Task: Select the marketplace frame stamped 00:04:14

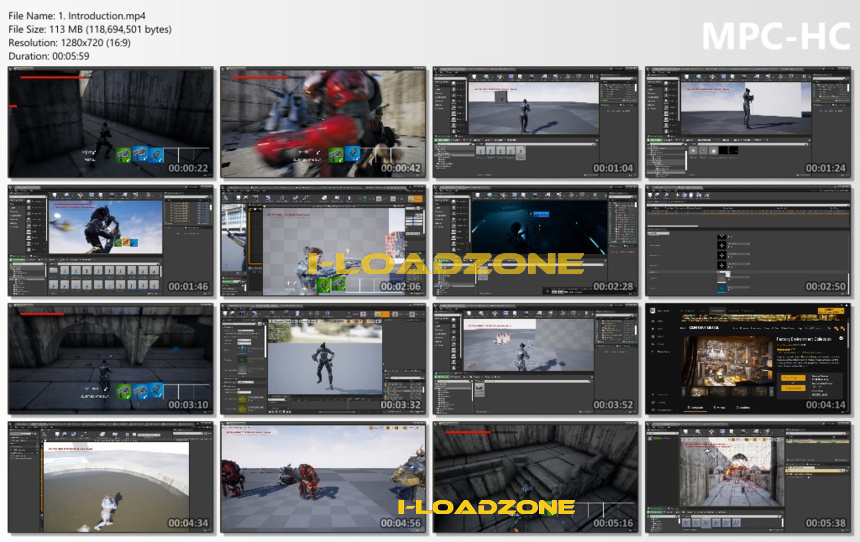Action: click(748, 359)
